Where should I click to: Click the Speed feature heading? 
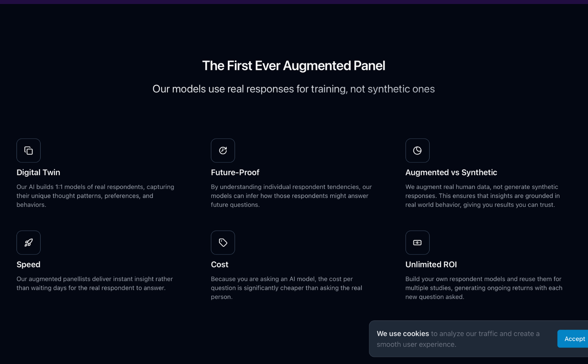[x=28, y=264]
